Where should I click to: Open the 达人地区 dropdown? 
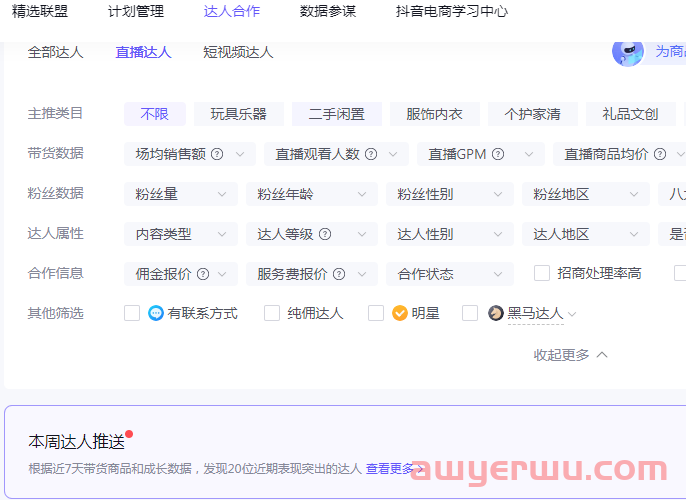pos(586,234)
